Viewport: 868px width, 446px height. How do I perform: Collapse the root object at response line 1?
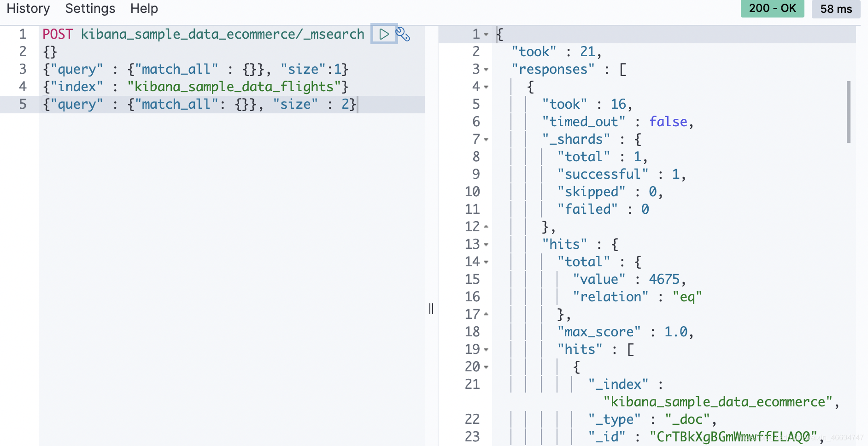486,35
